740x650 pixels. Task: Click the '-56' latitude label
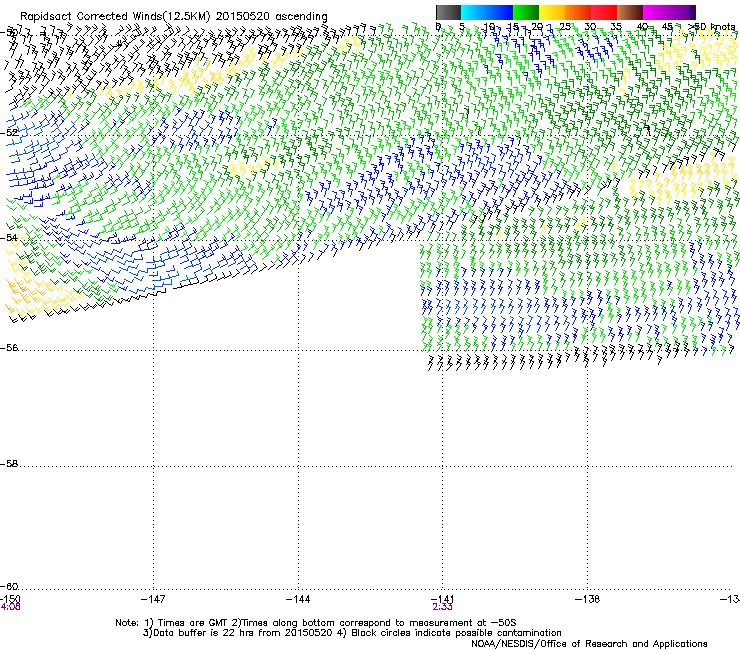tap(9, 347)
